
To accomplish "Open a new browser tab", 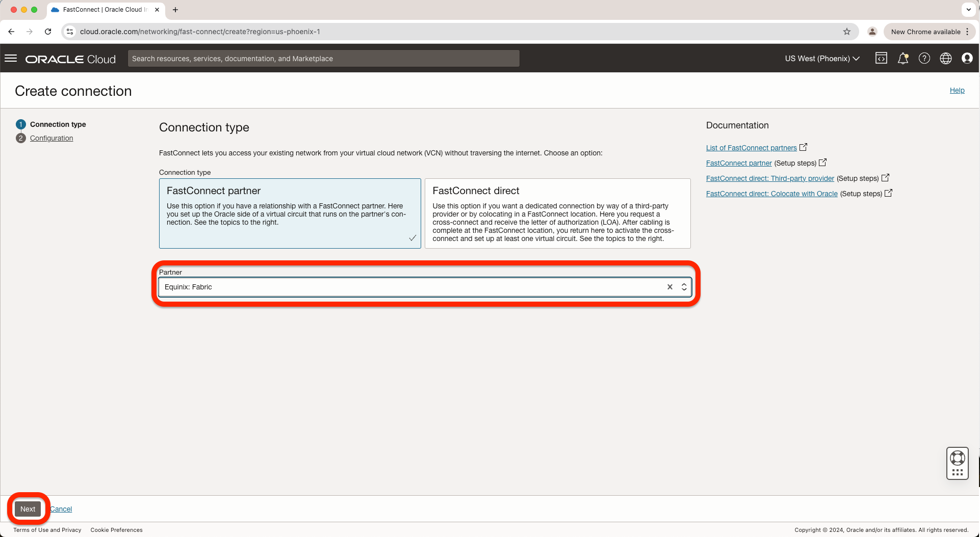I will 175,10.
